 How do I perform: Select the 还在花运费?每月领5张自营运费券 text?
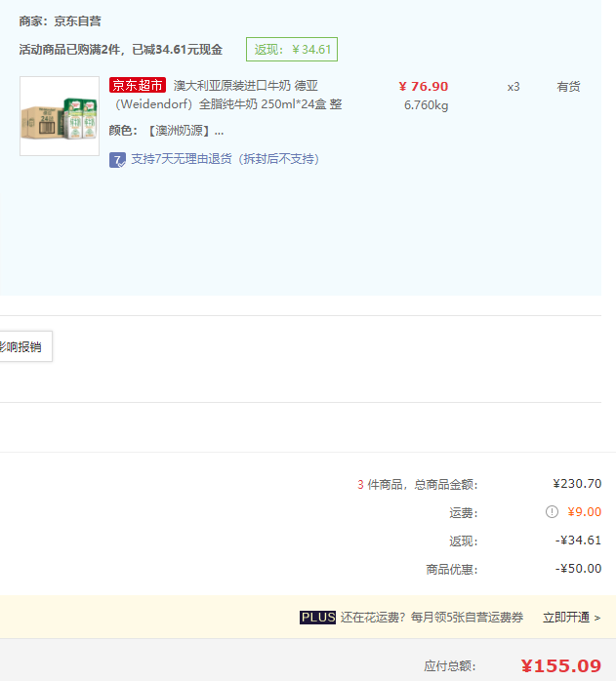[x=431, y=618]
